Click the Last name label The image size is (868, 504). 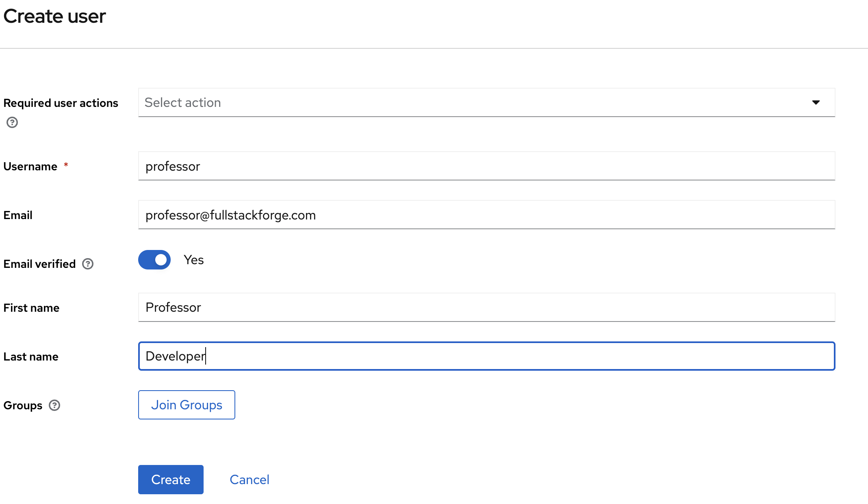(x=31, y=356)
